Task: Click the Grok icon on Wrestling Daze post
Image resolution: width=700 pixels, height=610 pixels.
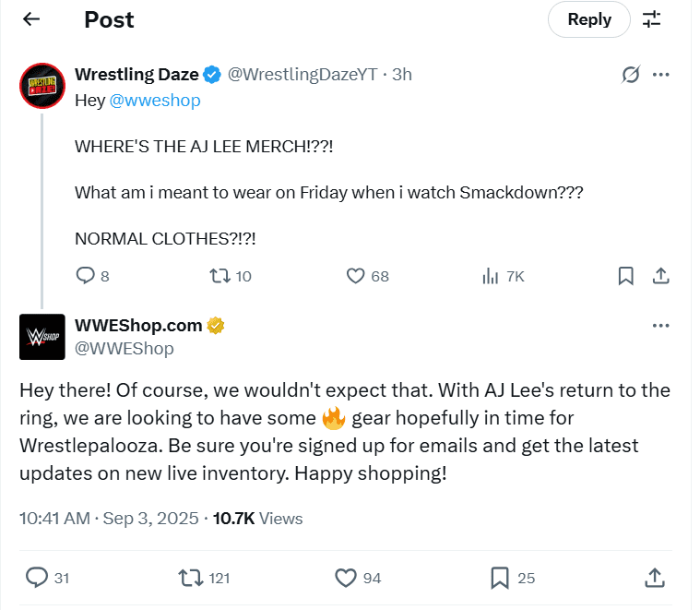Action: pyautogui.click(x=631, y=75)
